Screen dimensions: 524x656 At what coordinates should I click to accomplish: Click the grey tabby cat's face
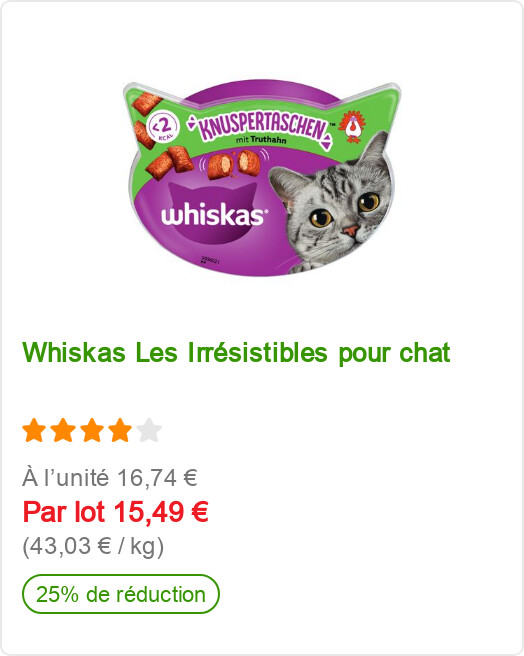(x=331, y=205)
